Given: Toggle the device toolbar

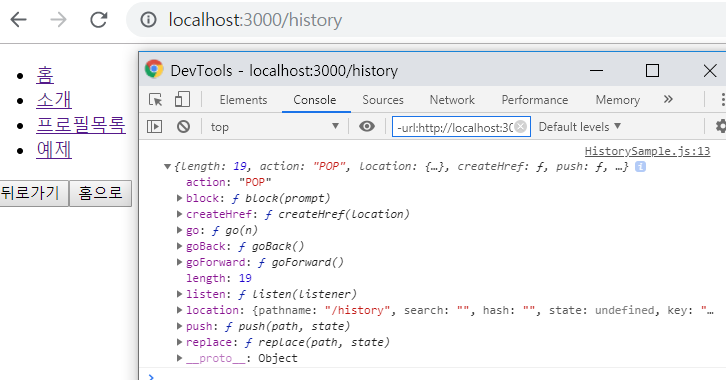Looking at the screenshot, I should [182, 100].
